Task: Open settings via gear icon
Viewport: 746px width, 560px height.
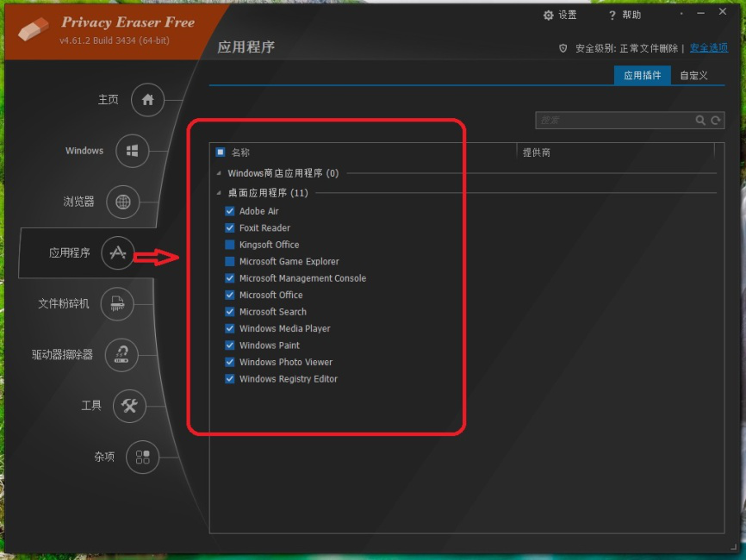Action: point(548,16)
